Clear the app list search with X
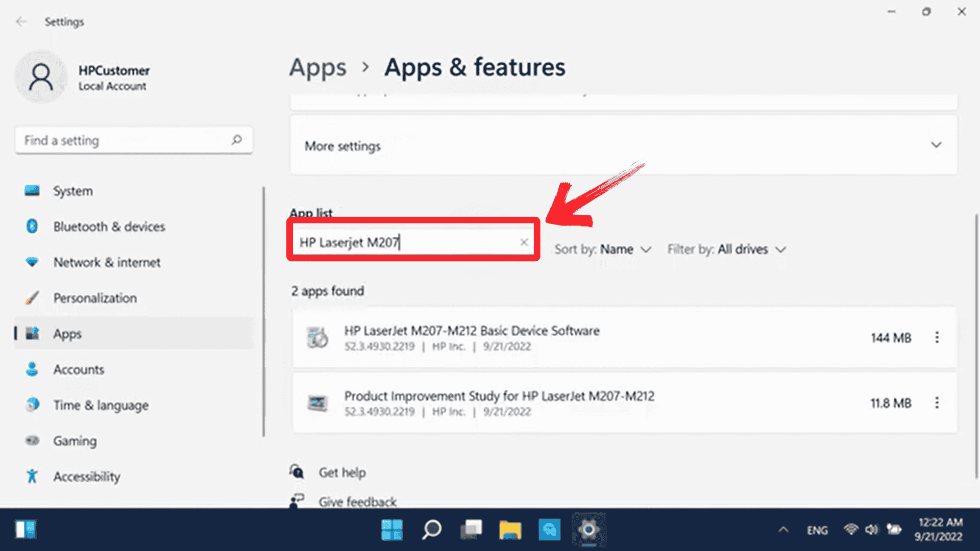 click(524, 242)
